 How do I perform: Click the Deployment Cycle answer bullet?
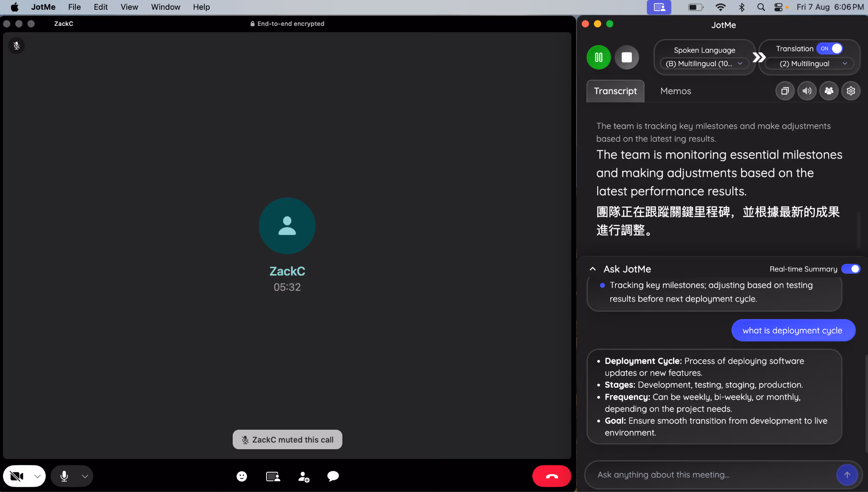click(x=704, y=367)
